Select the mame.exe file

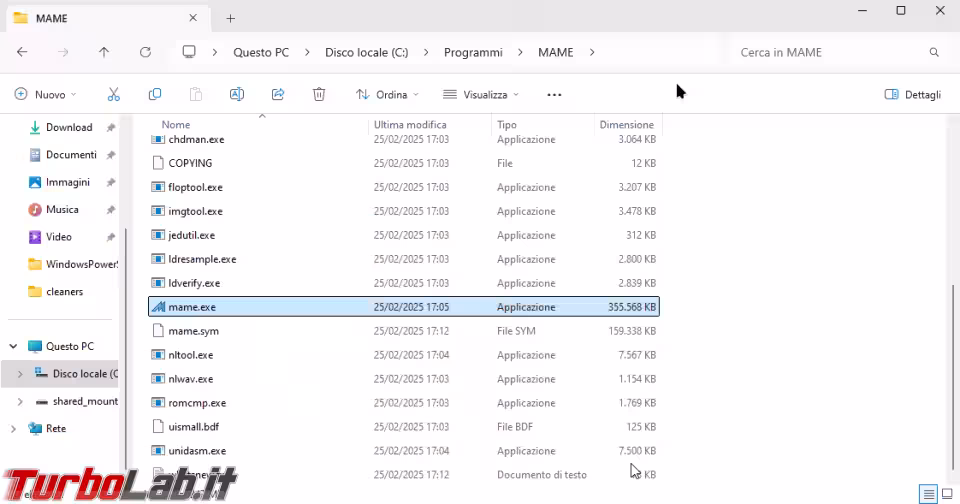pyautogui.click(x=192, y=307)
